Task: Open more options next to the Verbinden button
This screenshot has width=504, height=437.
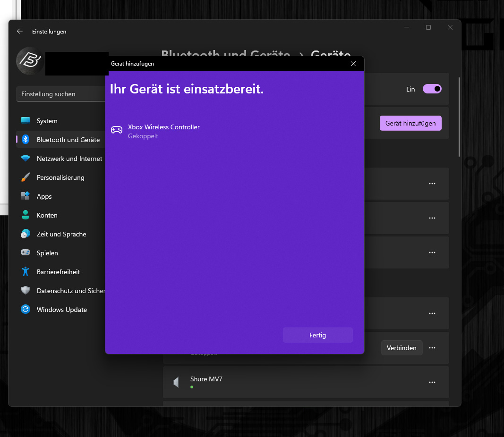Action: pos(432,348)
